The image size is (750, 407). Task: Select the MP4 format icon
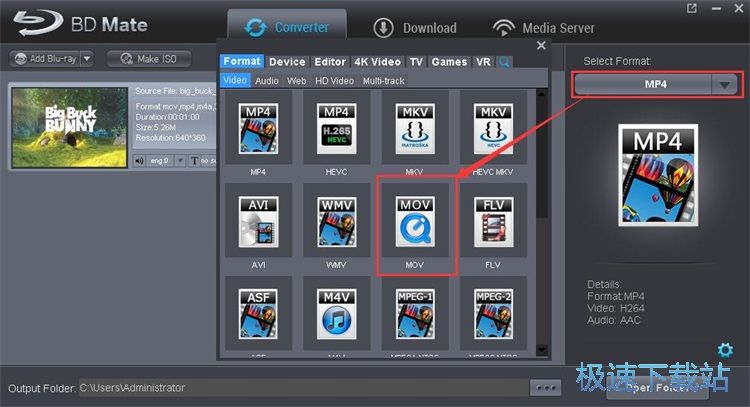pos(258,128)
